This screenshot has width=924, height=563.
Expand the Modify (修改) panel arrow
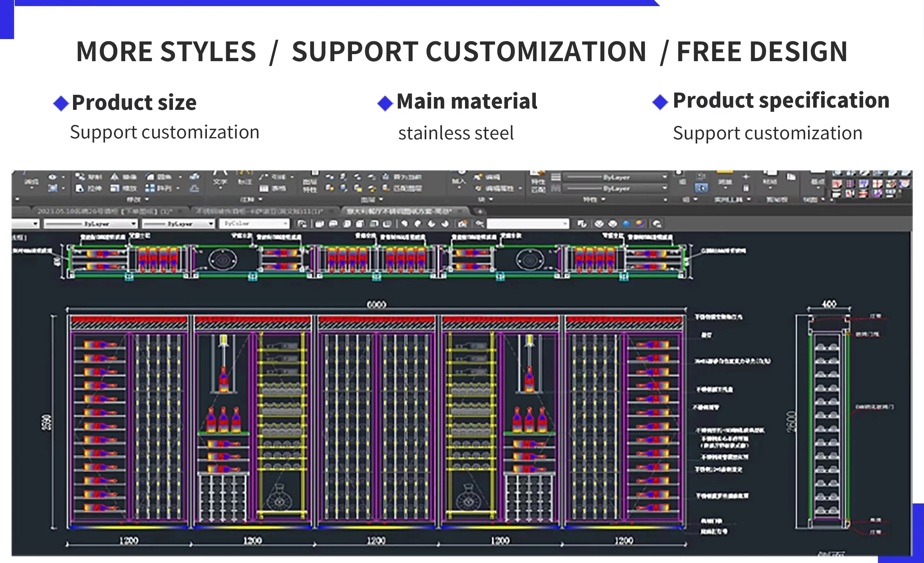coord(147,200)
